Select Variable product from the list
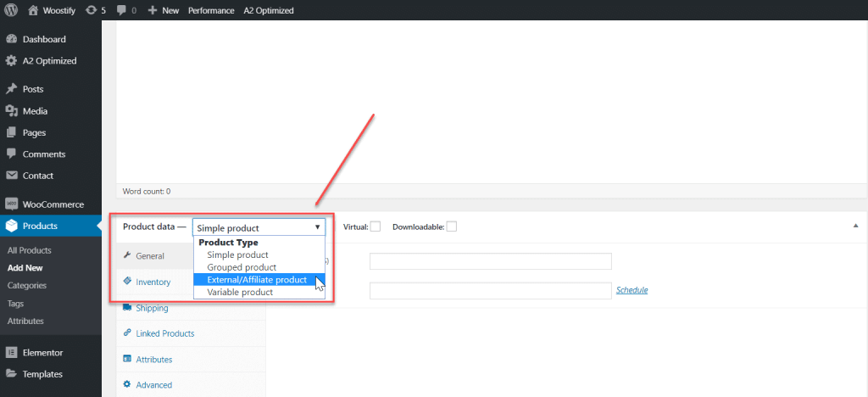 pos(234,292)
